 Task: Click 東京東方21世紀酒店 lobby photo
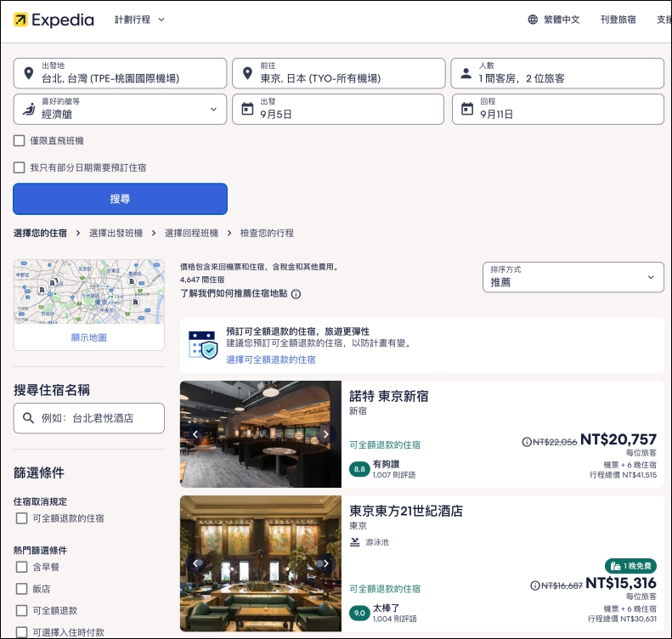point(261,563)
